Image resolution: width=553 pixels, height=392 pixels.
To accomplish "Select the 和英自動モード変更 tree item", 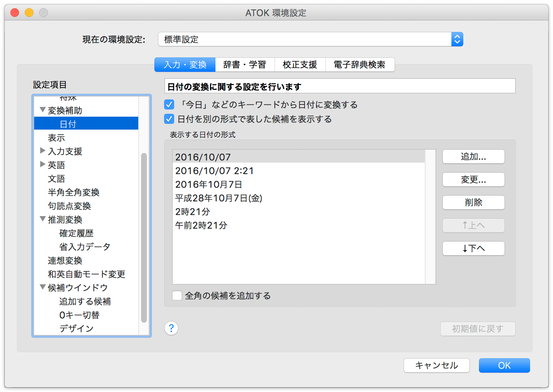I will tap(86, 274).
